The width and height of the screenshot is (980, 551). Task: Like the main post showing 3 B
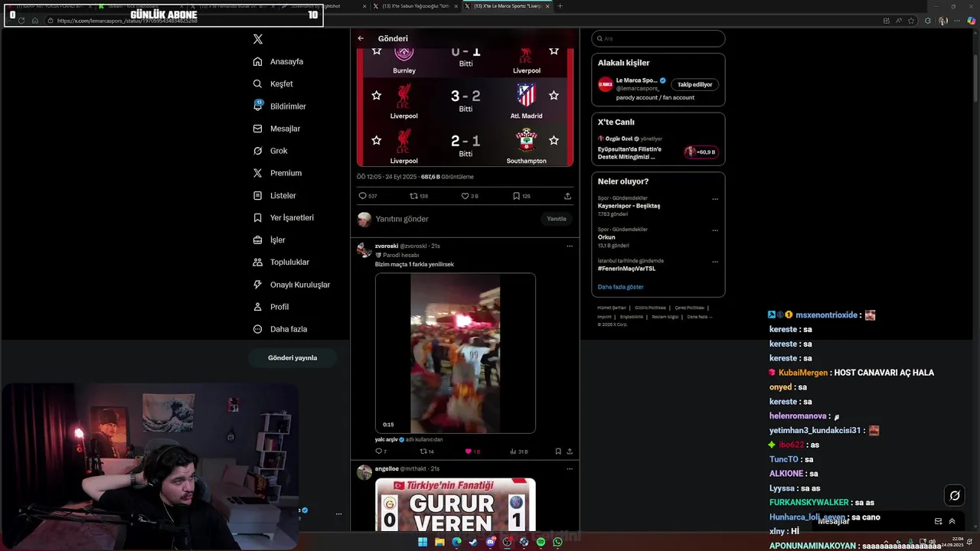[469, 196]
